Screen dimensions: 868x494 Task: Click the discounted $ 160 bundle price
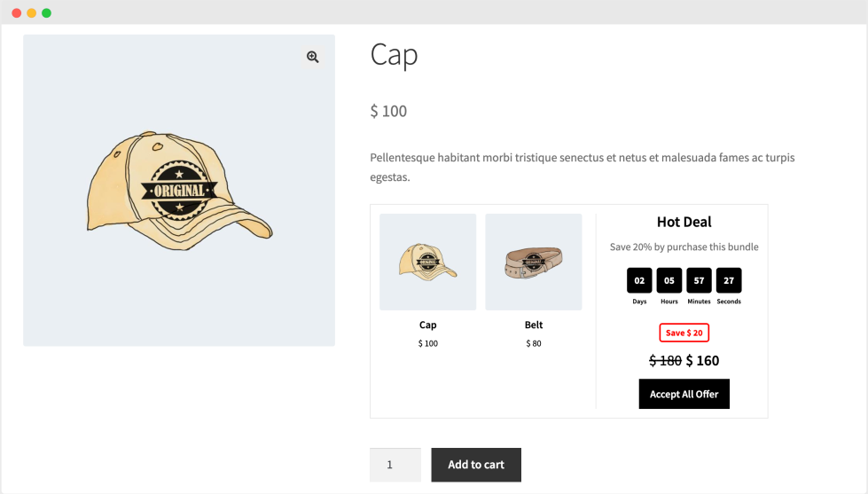(702, 361)
